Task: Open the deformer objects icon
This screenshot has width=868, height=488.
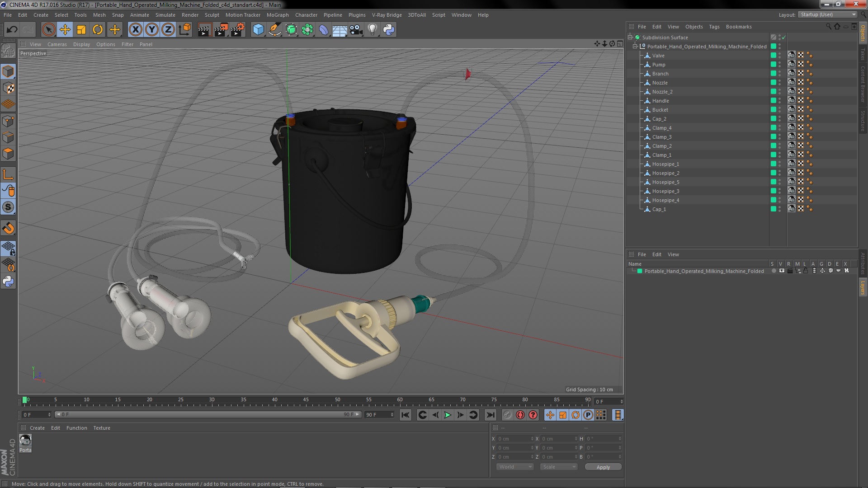Action: (324, 30)
